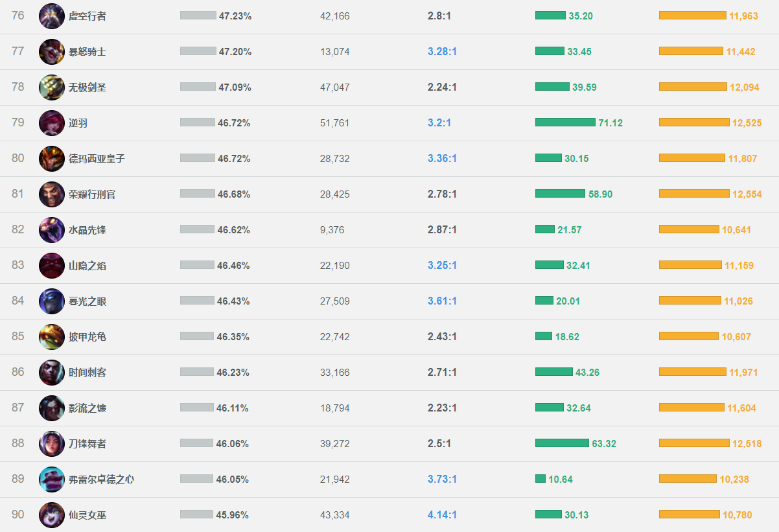Viewport: 779px width, 532px height.
Task: Click the 虚空行者 champion avatar icon
Action: coord(52,16)
